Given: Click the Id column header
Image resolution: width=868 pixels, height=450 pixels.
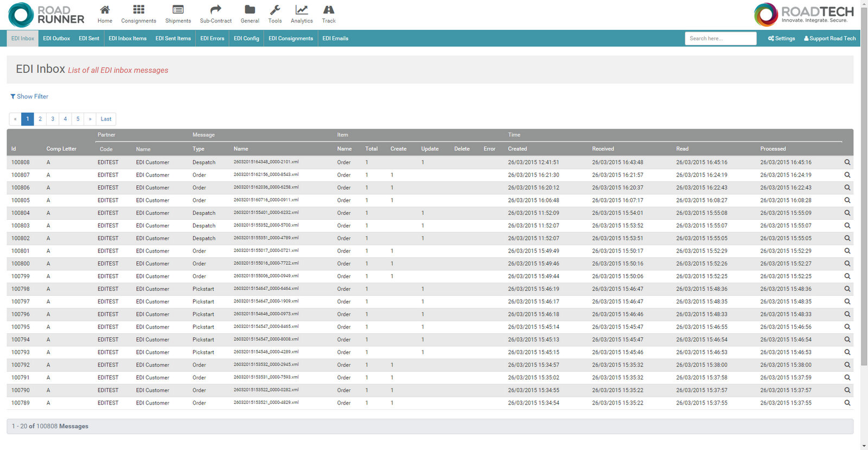Looking at the screenshot, I should [14, 149].
